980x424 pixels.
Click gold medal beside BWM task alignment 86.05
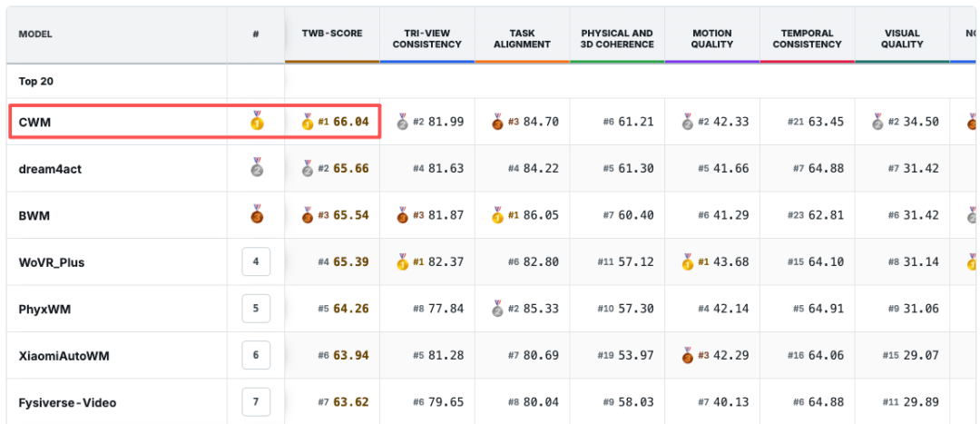(497, 214)
